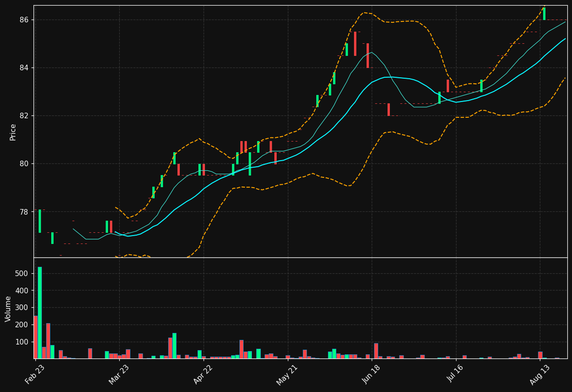Image resolution: width=572 pixels, height=392 pixels.
Task: Select the tallest green volume bar above 500
Action: pyautogui.click(x=40, y=313)
